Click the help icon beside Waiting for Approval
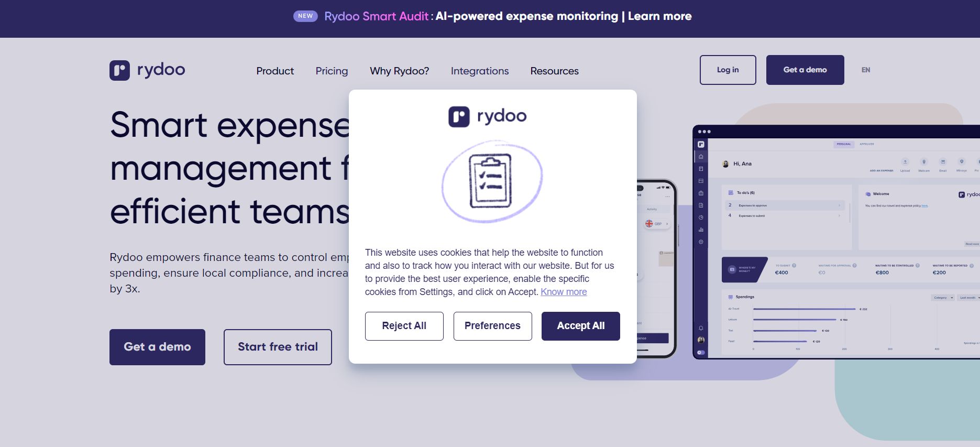 855,266
